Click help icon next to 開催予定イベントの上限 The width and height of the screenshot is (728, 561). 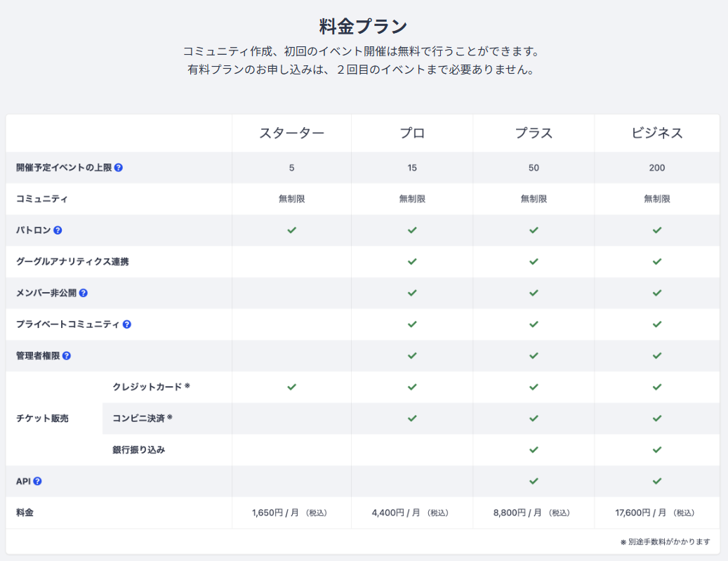click(x=119, y=168)
